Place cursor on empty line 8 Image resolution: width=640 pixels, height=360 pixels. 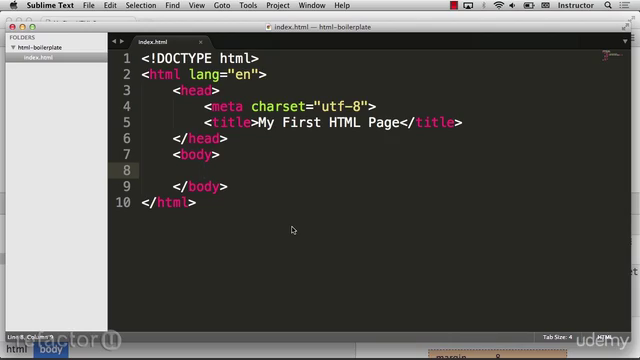click(x=369, y=171)
